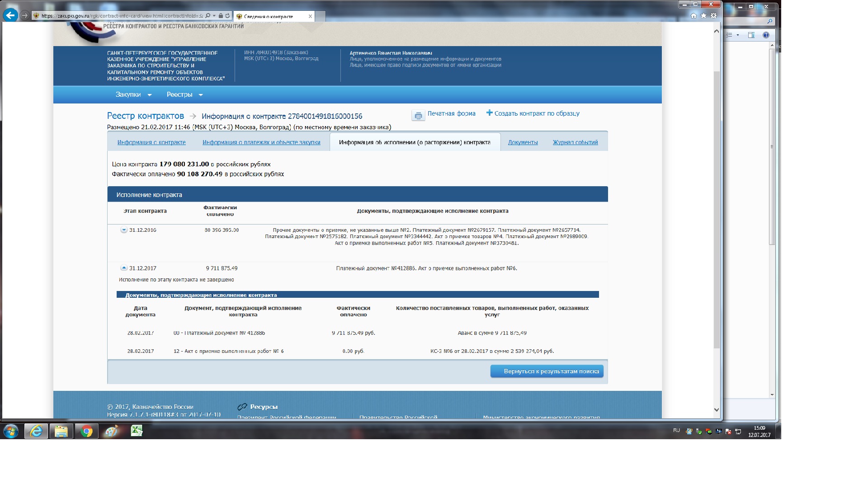Expand the arrow next to 'Закупки'

click(x=150, y=95)
